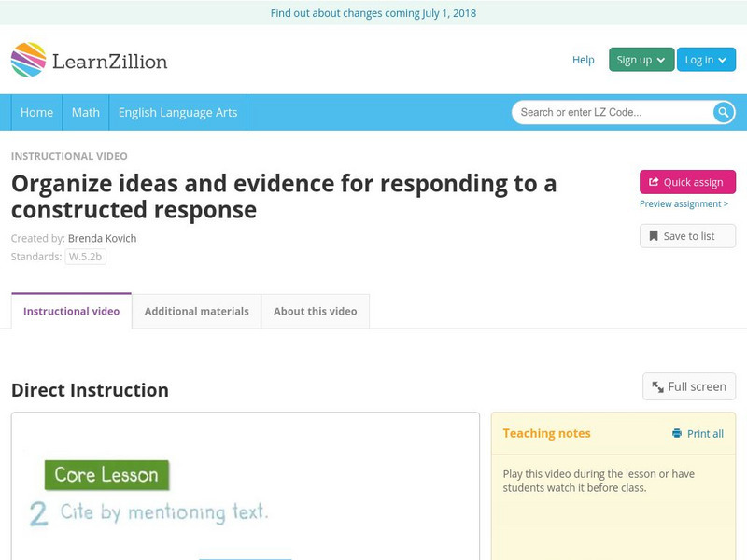The height and width of the screenshot is (560, 747).
Task: Select the Instructional video tab
Action: coord(71,311)
